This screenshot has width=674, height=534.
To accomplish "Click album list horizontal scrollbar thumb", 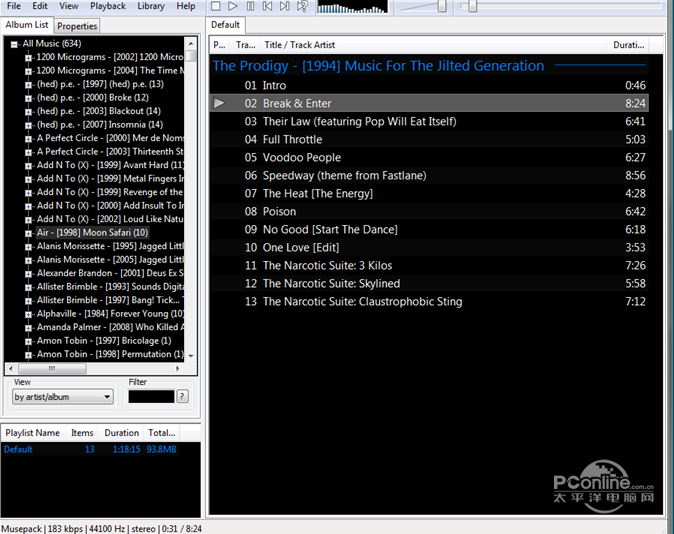I will coord(52,368).
